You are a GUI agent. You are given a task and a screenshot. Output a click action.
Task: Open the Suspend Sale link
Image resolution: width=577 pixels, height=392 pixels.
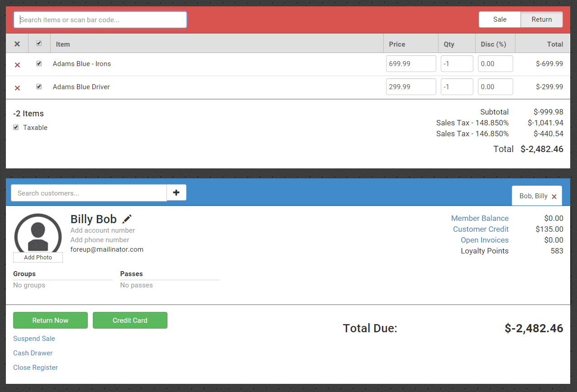(34, 339)
